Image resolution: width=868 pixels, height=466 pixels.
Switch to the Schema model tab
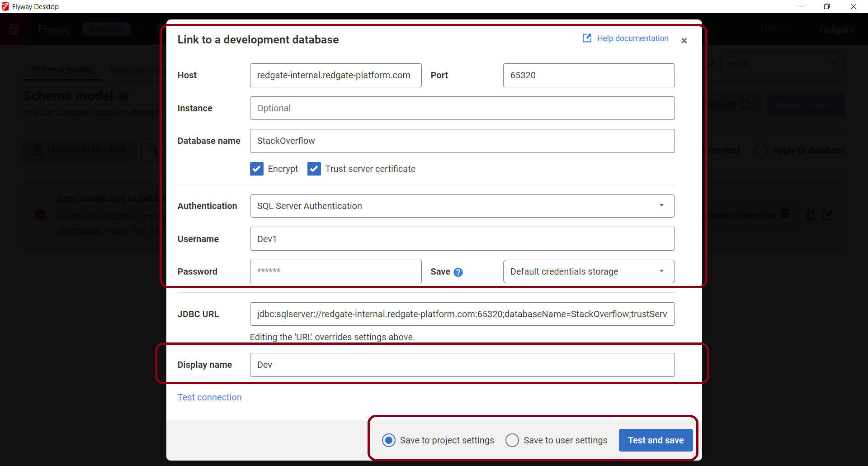tap(61, 69)
